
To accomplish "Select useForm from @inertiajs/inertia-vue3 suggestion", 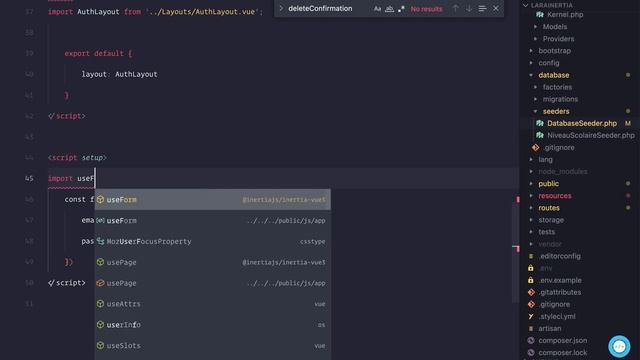I will coord(213,200).
